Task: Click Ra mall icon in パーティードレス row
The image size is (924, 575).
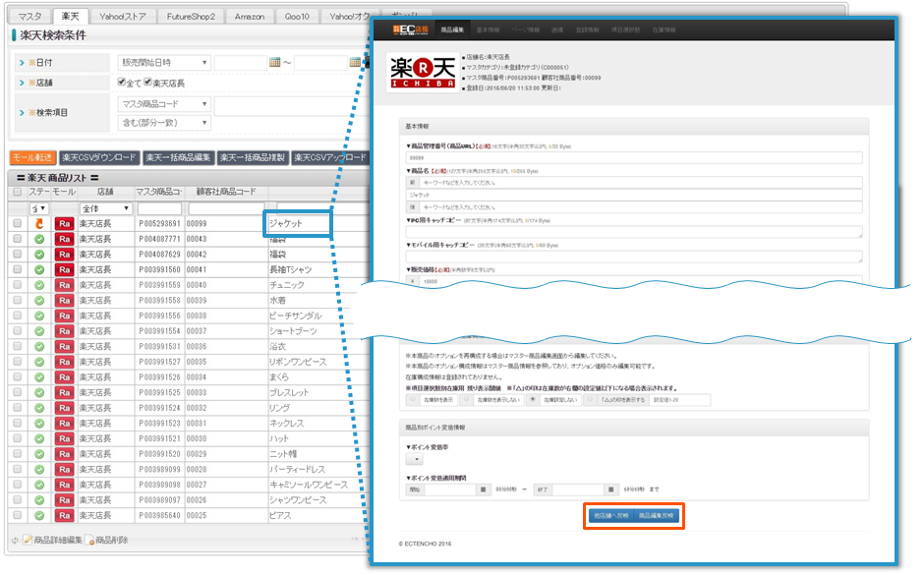Action: pyautogui.click(x=64, y=470)
